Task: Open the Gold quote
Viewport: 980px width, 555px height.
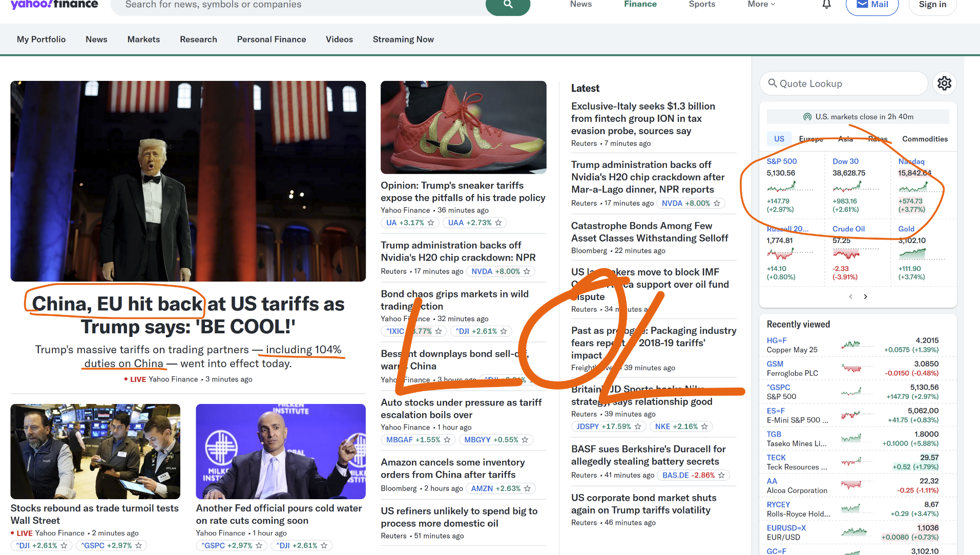Action: pos(906,229)
